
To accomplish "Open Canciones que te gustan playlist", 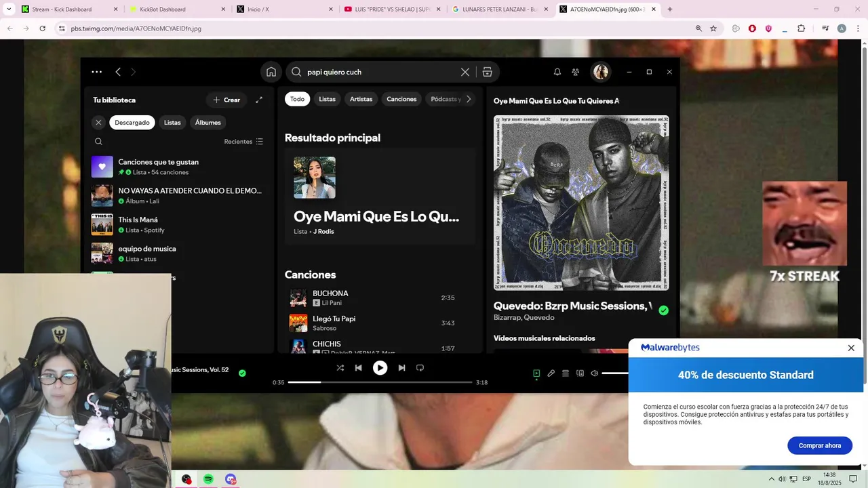I will tap(178, 167).
